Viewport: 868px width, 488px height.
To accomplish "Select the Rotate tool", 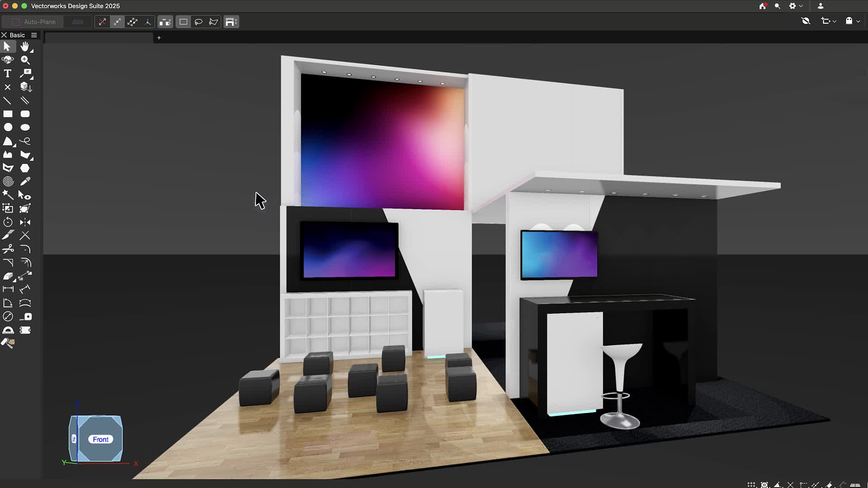I will pos(8,222).
